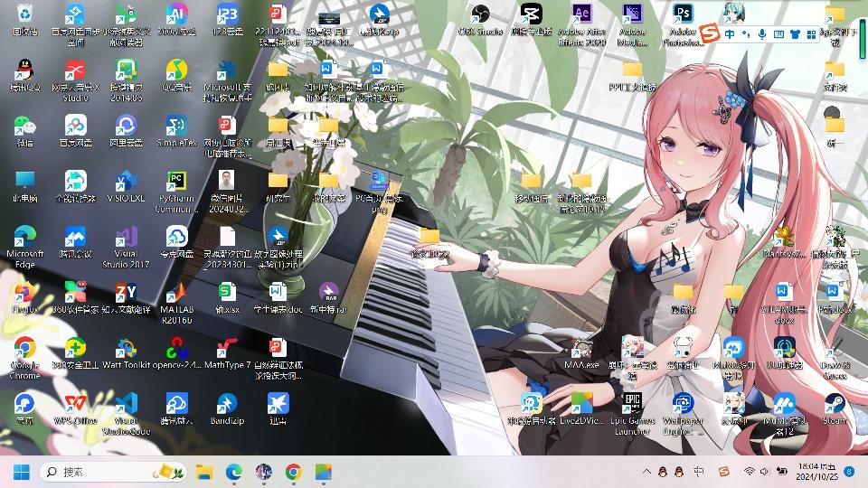This screenshot has height=488, width=868.
Task: Expand hidden system tray icons chevron
Action: coord(646,472)
